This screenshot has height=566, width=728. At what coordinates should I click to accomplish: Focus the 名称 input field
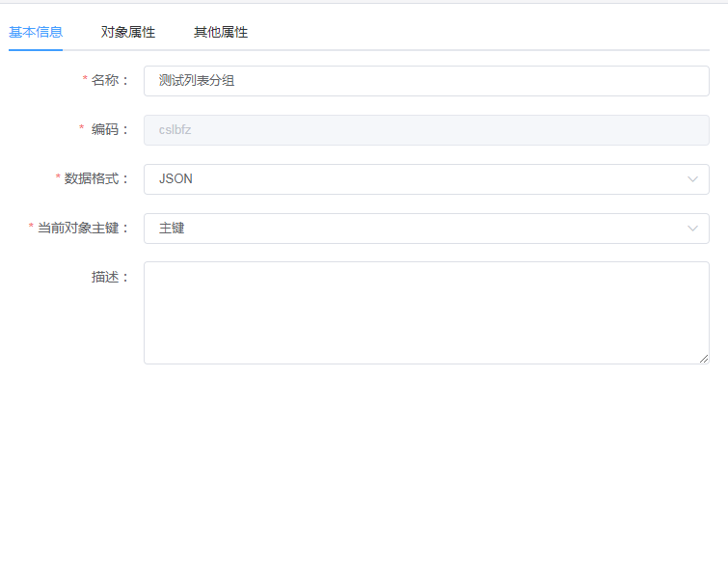[x=426, y=81]
